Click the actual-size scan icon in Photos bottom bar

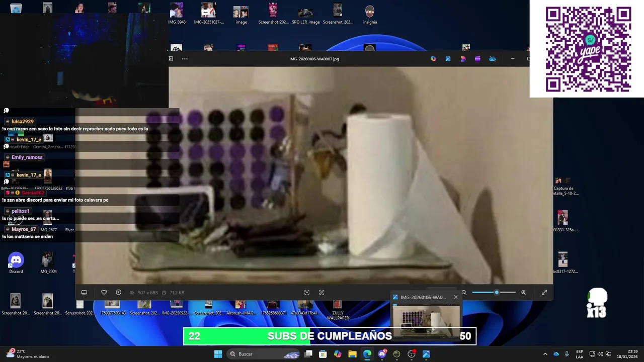tap(321, 293)
